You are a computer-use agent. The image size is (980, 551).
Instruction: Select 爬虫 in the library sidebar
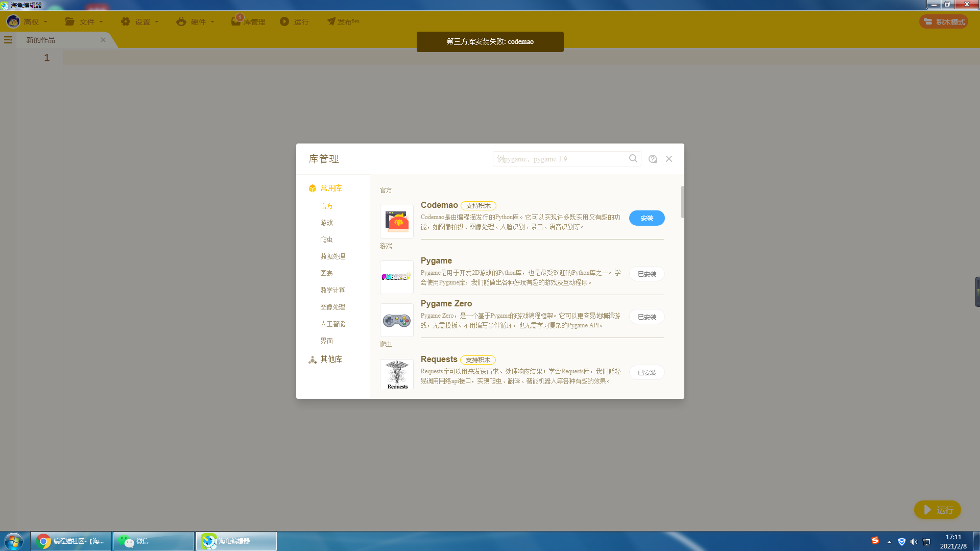point(326,240)
